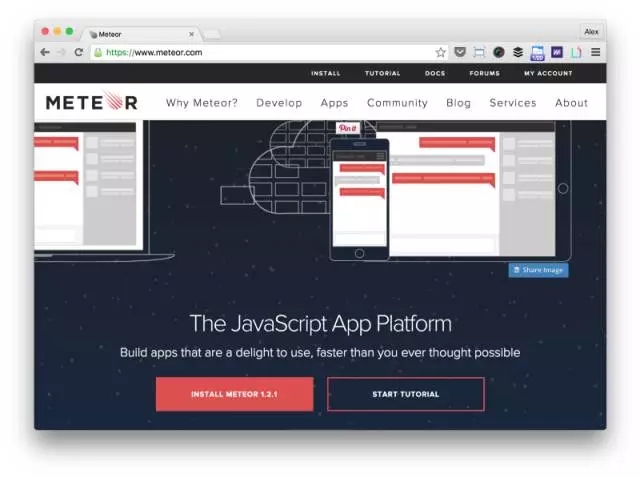Bookmark this page with the star icon
The image size is (640, 478).
click(x=440, y=52)
